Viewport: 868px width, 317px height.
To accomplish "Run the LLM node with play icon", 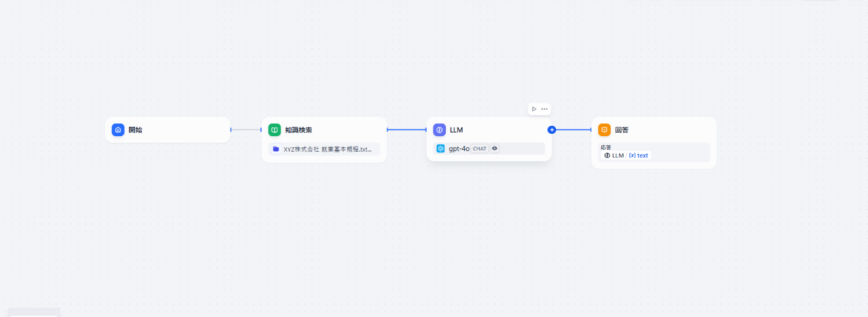I will [x=534, y=109].
